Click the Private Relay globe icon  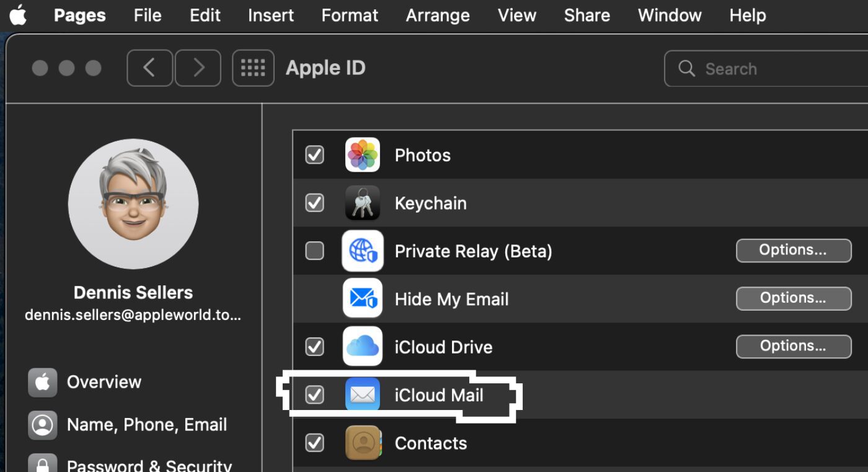tap(362, 251)
